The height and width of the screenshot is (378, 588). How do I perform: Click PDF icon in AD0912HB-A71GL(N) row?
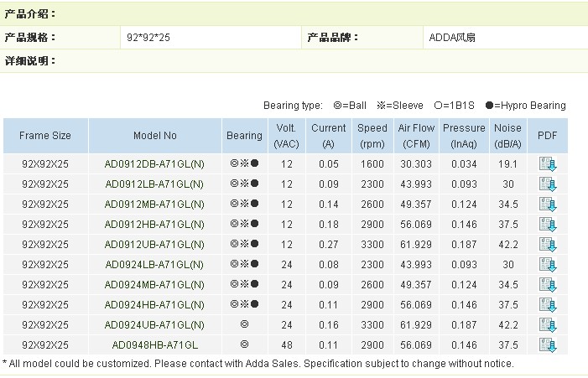[548, 225]
